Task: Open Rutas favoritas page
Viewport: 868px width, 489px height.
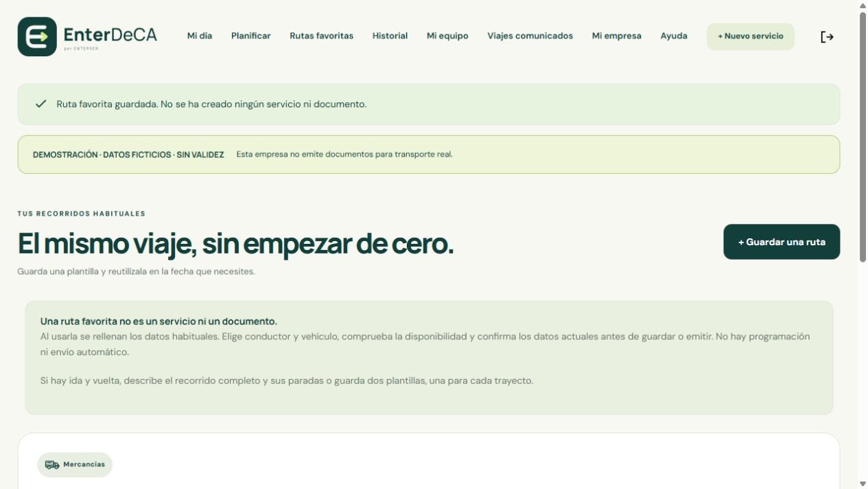Action: pyautogui.click(x=321, y=36)
